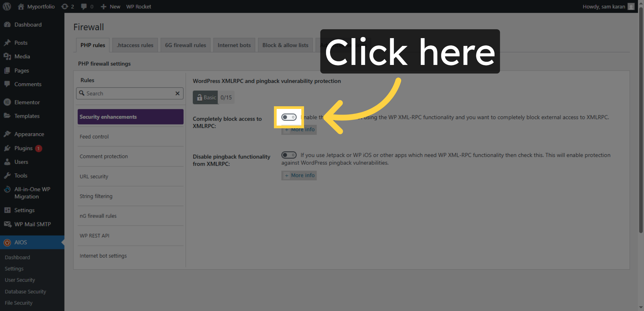Select the Database Security link
Viewport: 644px width, 311px height.
(x=25, y=291)
